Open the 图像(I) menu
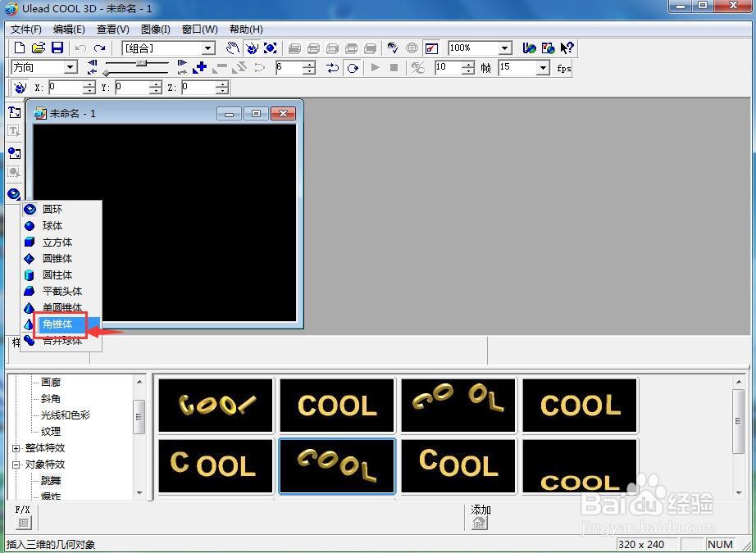The height and width of the screenshot is (553, 756). pyautogui.click(x=155, y=29)
